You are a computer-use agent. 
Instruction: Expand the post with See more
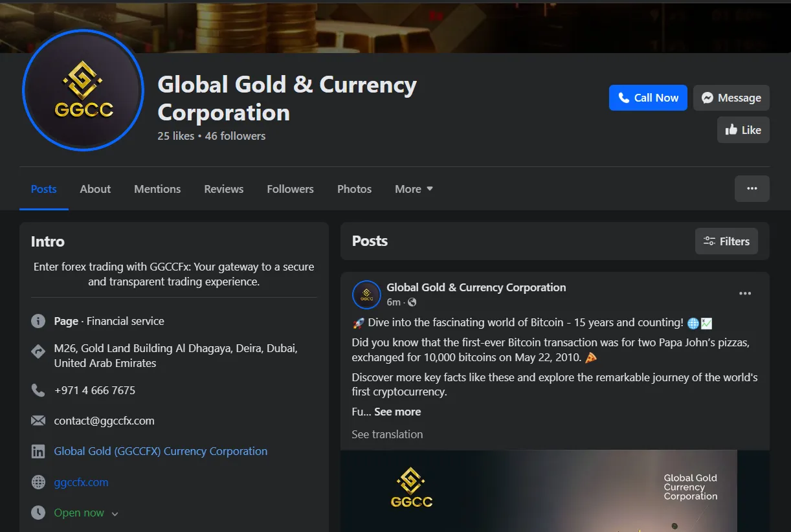tap(397, 412)
